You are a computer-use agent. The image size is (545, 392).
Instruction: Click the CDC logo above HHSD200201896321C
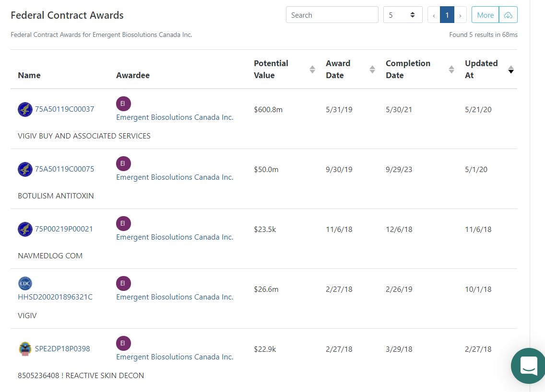click(25, 284)
